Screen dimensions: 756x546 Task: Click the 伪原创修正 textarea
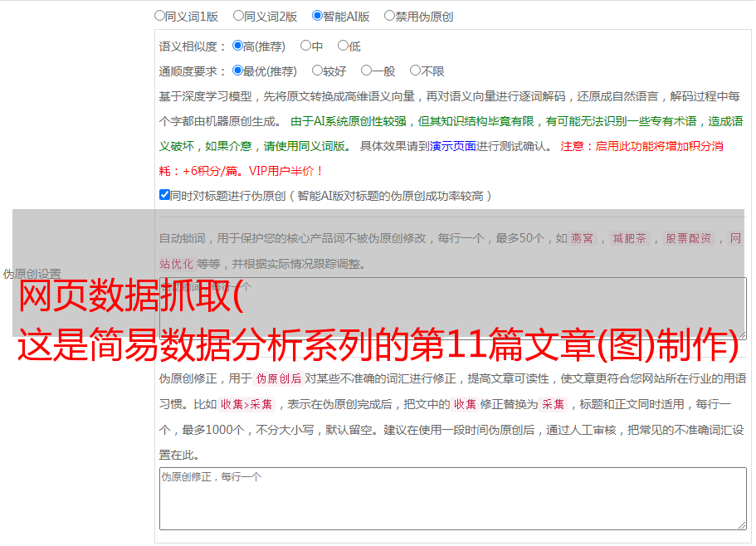point(453,499)
